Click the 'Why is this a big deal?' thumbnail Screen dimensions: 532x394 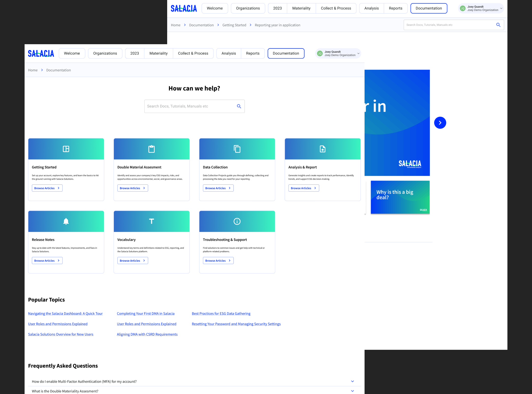pos(400,197)
